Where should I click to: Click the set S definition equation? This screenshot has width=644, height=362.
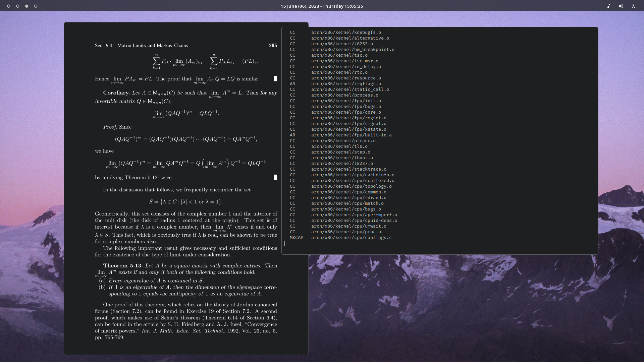(186, 202)
